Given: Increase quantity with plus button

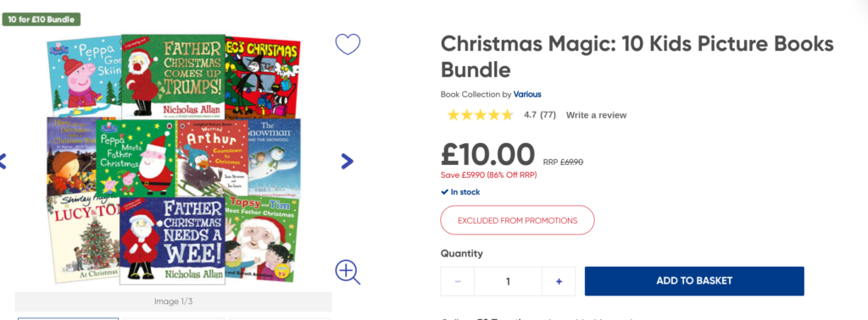Looking at the screenshot, I should [x=559, y=281].
